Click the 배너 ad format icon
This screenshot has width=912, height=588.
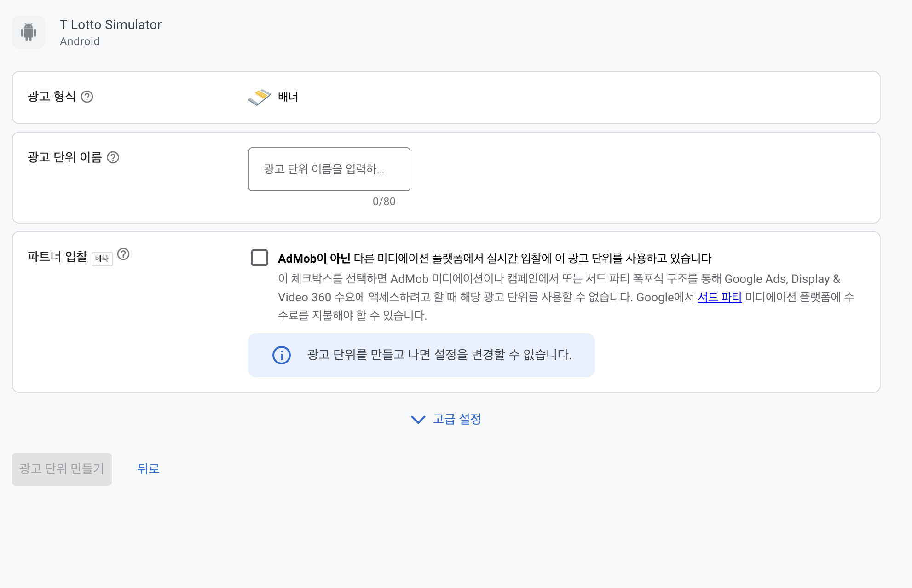tap(260, 97)
